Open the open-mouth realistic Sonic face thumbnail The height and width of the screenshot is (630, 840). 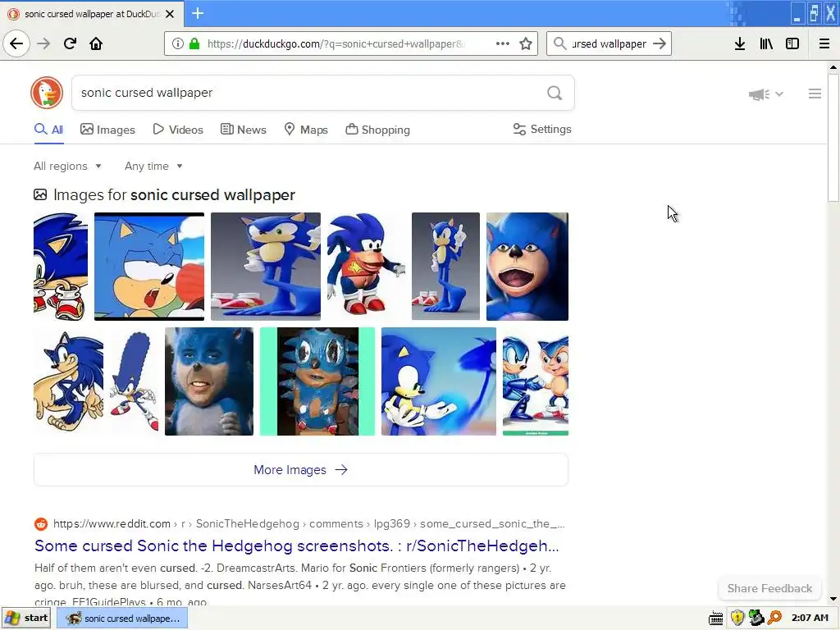527,267
